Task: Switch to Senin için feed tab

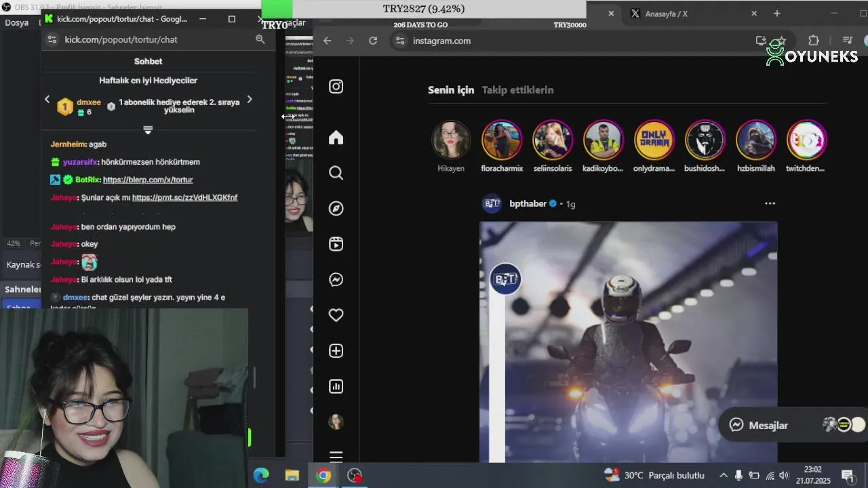Action: (x=451, y=89)
